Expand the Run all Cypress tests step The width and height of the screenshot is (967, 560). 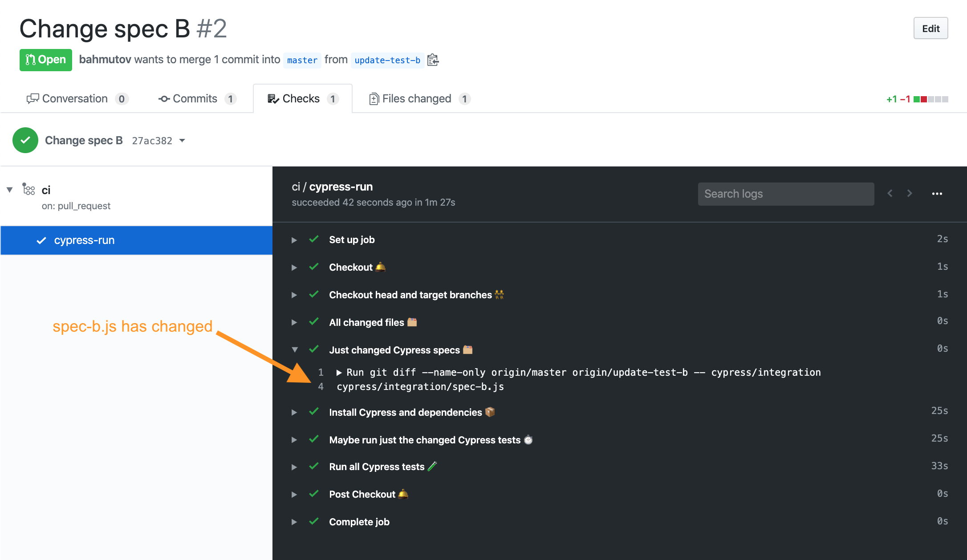(294, 467)
